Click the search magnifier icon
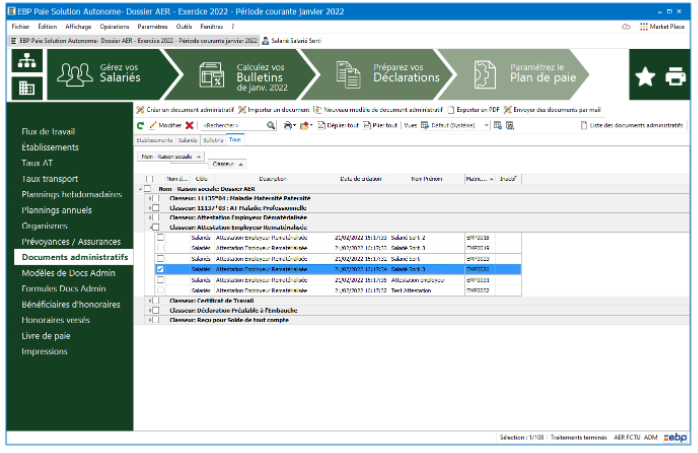Screen dimensions: 698x453 coord(271,125)
